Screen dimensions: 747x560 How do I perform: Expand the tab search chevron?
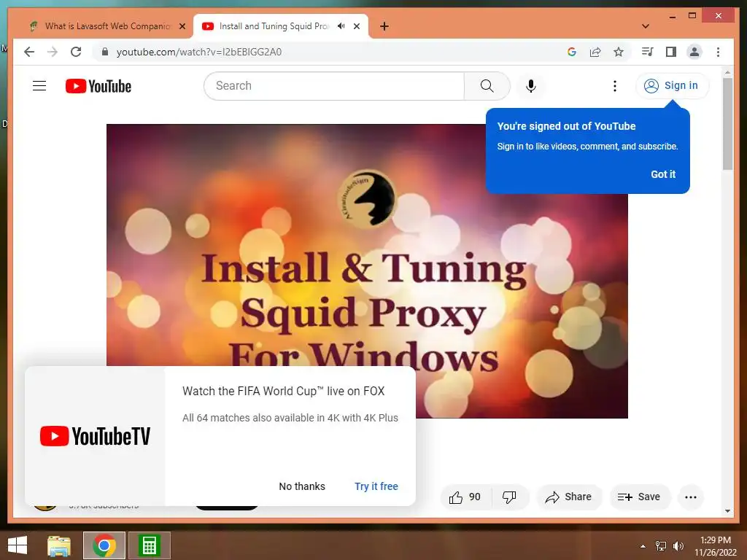646,26
